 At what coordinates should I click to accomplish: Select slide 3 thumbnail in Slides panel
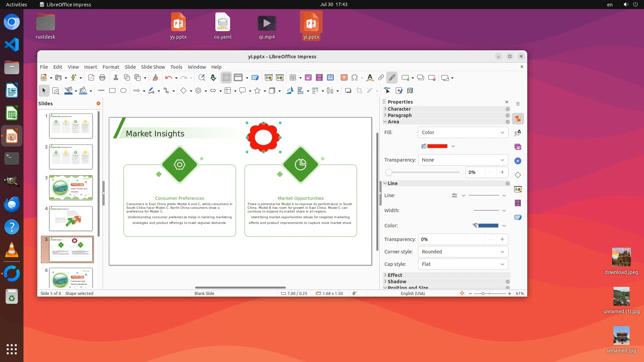click(71, 188)
